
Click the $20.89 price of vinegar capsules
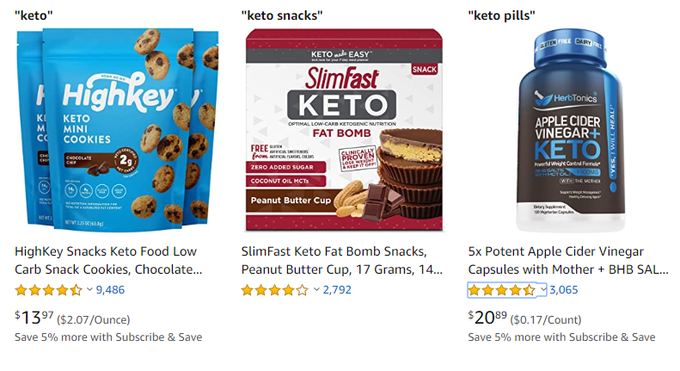coord(487,318)
